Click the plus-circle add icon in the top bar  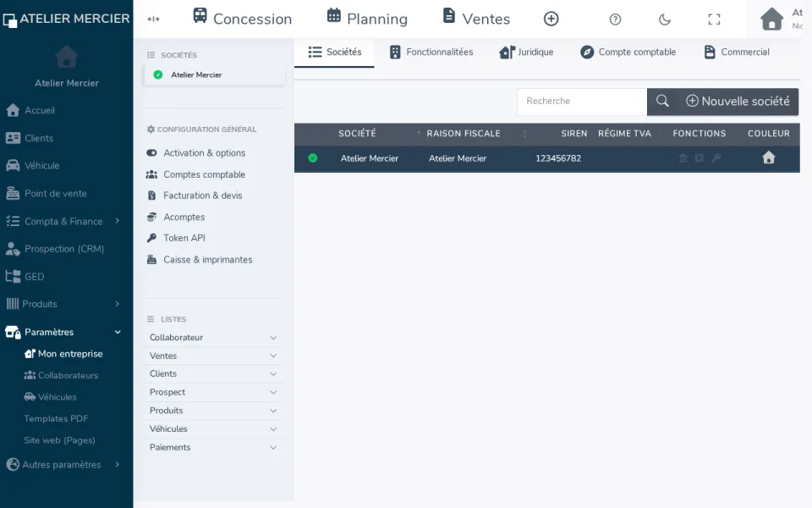point(551,19)
